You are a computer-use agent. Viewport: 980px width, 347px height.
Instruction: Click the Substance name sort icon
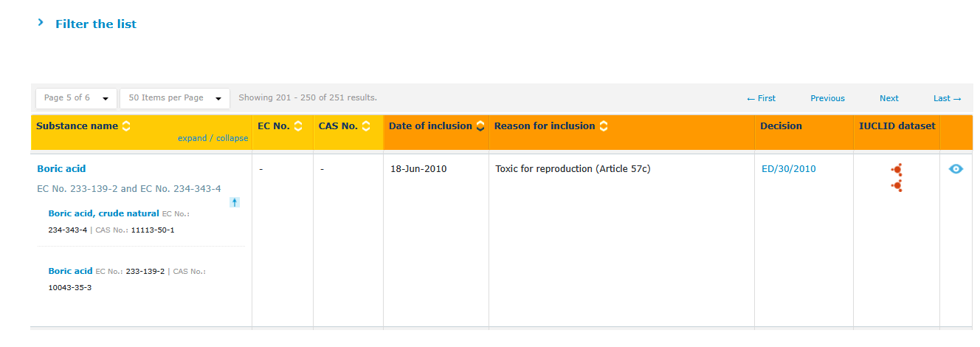point(126,126)
